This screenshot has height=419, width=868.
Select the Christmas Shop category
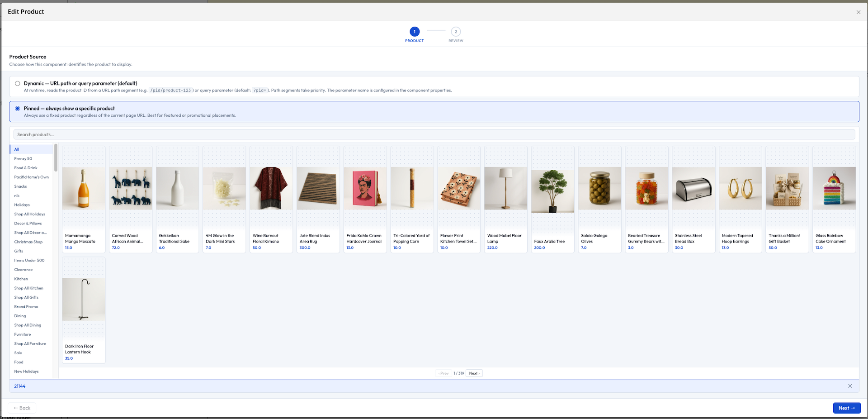pos(31,242)
